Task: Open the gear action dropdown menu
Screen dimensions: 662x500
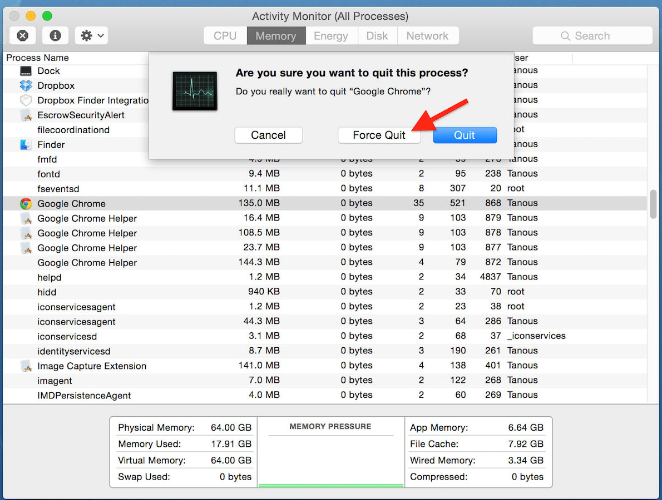Action: pos(91,35)
